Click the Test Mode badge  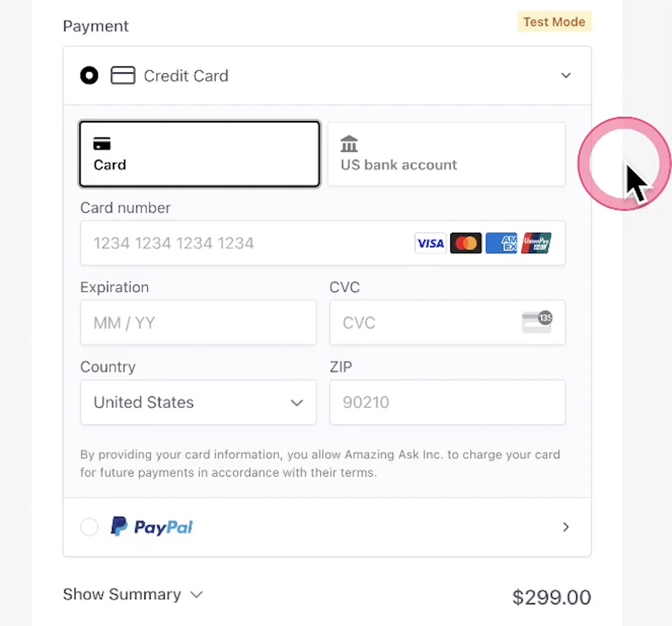click(x=554, y=22)
